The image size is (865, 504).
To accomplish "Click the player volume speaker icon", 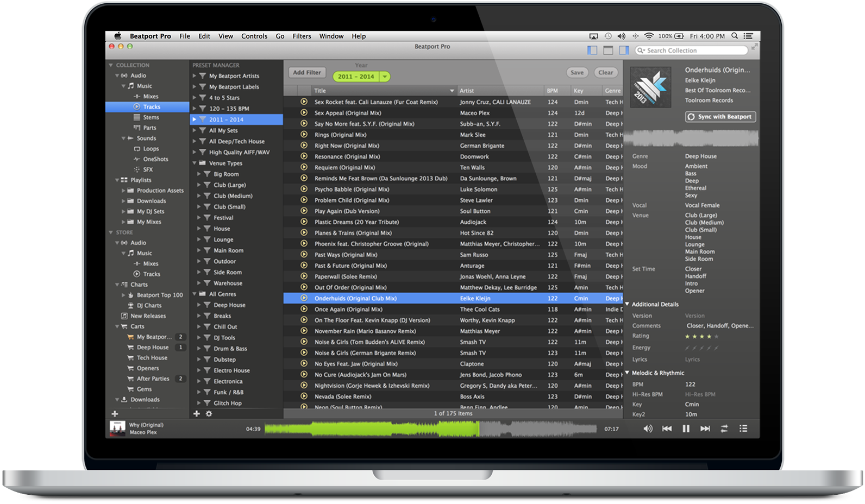I will 648,429.
